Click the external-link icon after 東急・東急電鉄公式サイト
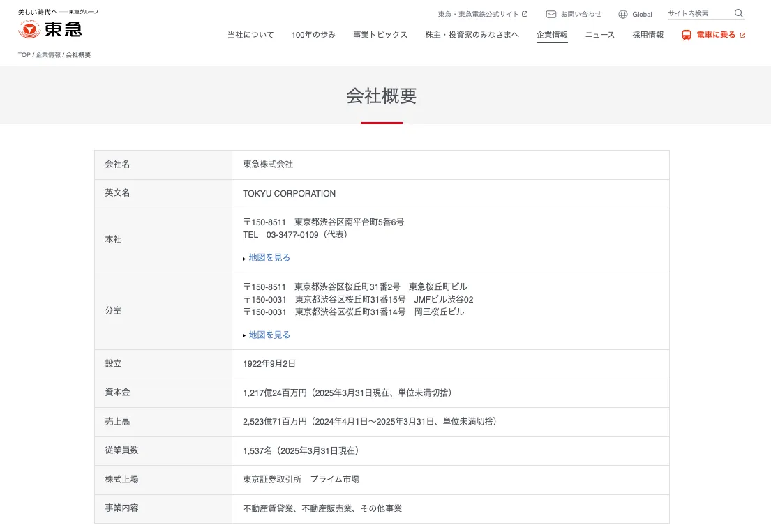 [x=525, y=13]
